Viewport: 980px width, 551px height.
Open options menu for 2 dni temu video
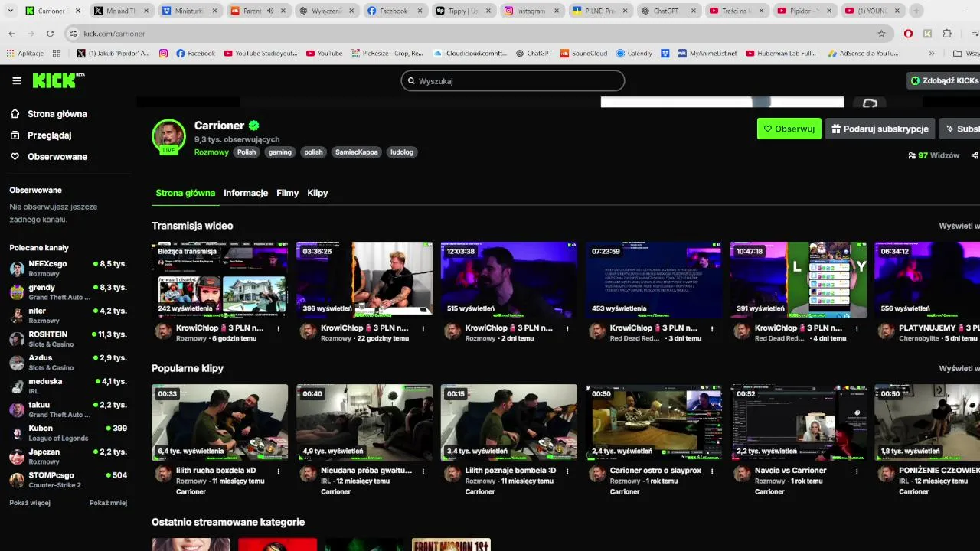[x=567, y=329]
